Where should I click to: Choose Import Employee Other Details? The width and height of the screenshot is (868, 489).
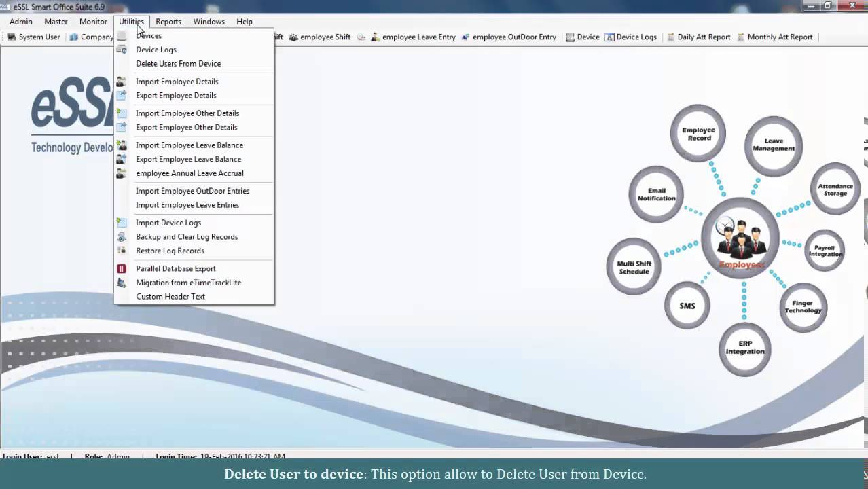tap(194, 113)
